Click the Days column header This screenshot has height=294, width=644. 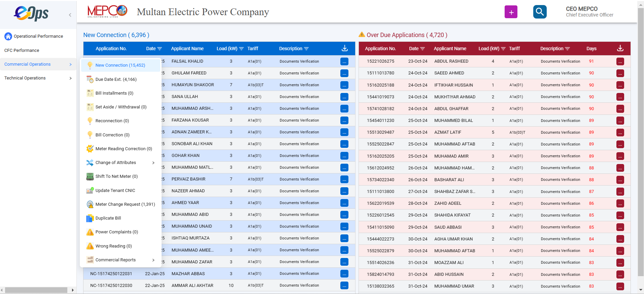[591, 49]
